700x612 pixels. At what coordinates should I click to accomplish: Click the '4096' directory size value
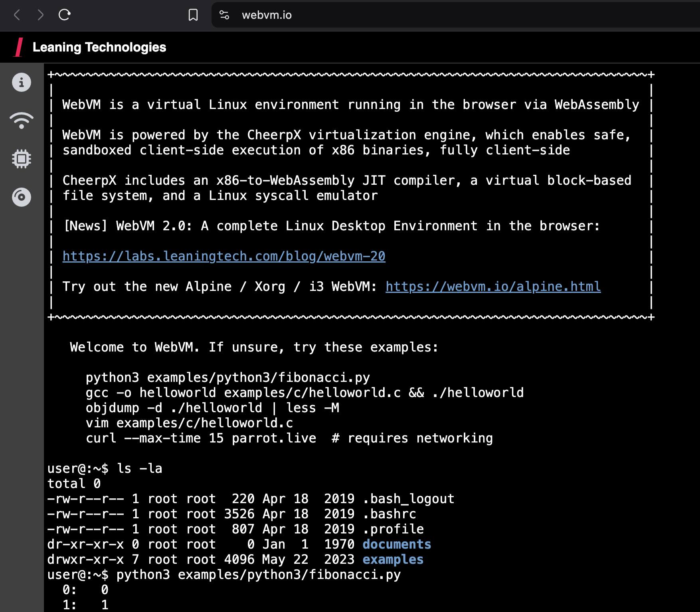click(x=239, y=559)
